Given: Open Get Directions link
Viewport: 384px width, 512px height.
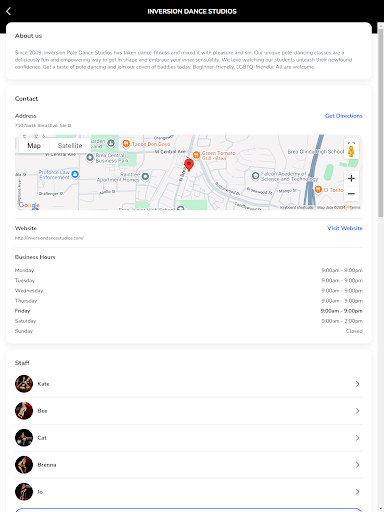Looking at the screenshot, I should [344, 116].
